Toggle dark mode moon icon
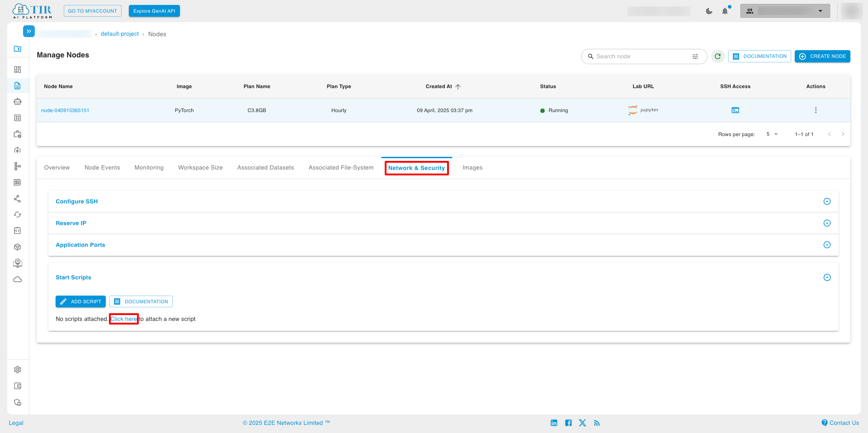Viewport: 868px width, 433px height. [x=709, y=11]
